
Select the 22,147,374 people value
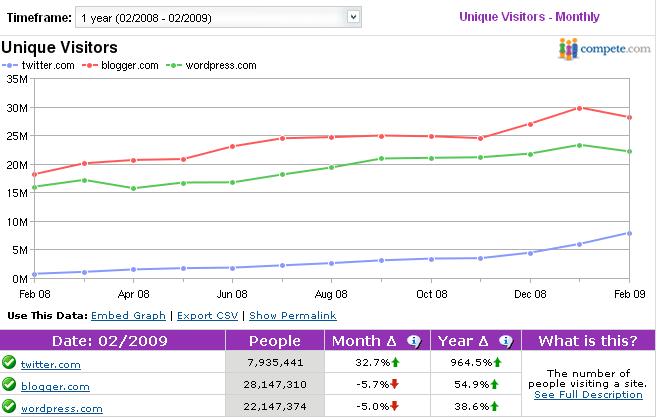point(275,406)
